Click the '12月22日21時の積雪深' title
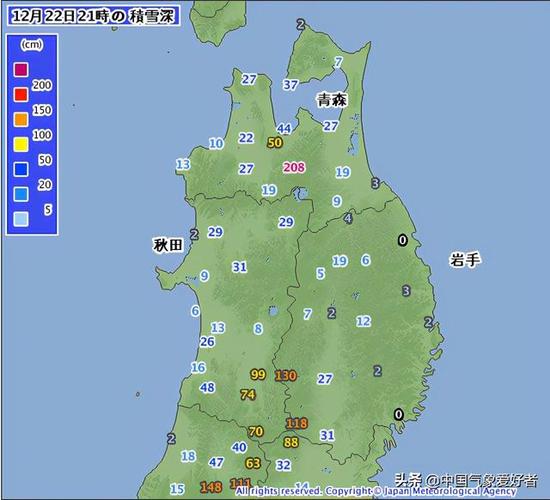This screenshot has height=500, width=550. (x=93, y=16)
